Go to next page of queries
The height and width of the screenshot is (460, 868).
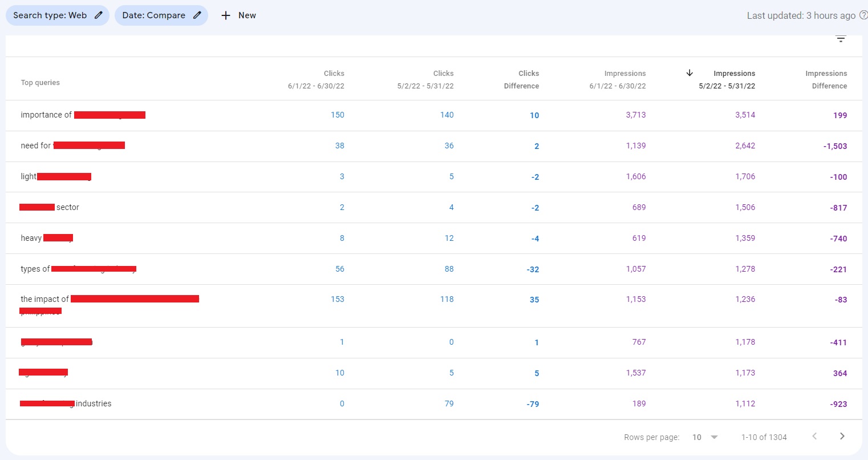coord(842,437)
